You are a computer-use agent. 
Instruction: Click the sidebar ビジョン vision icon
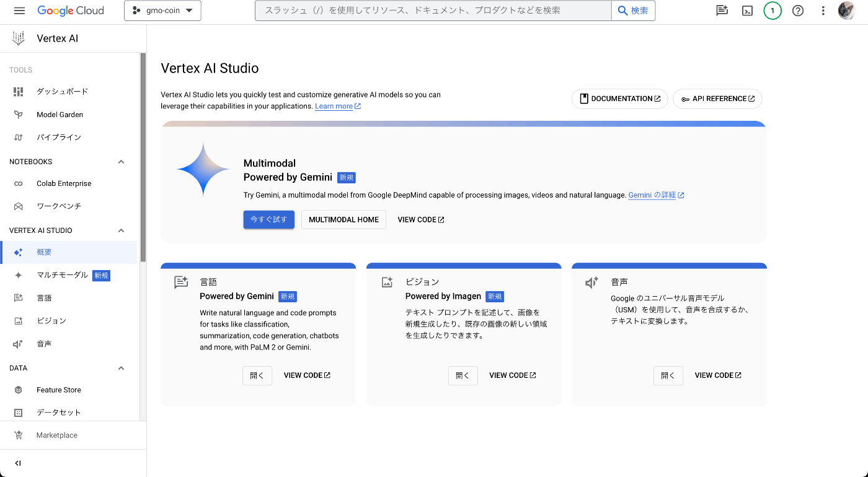(18, 321)
